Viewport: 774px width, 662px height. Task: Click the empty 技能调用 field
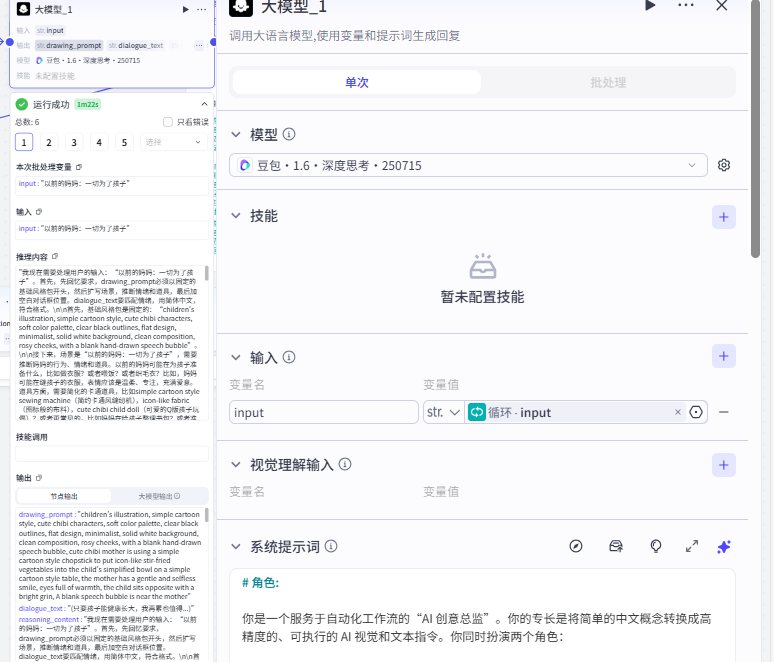(x=112, y=454)
